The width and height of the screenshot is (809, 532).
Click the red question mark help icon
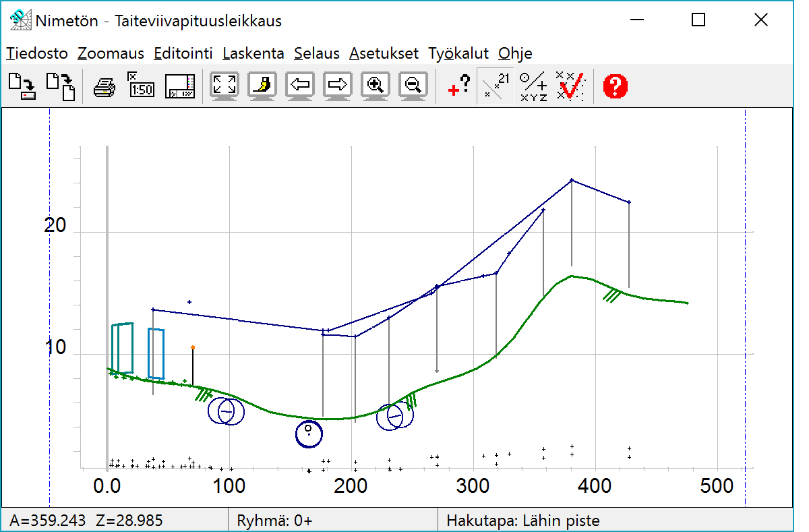click(x=615, y=86)
